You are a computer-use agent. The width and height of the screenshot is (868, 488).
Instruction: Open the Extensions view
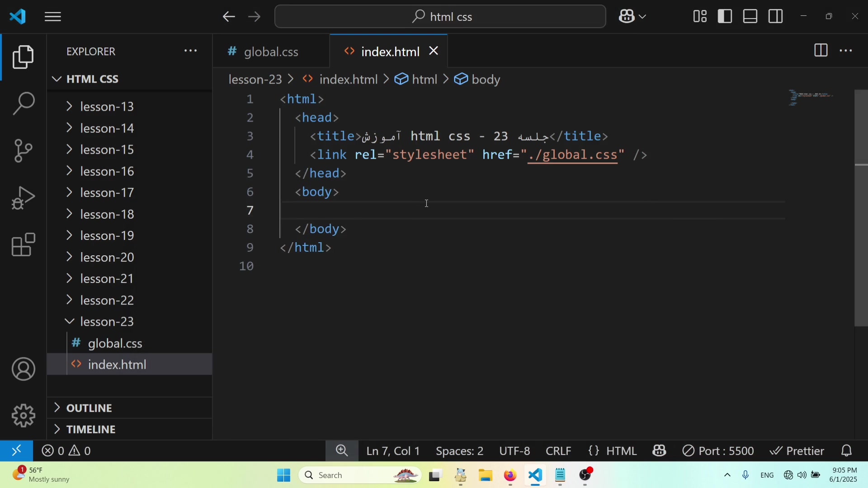coord(24,245)
